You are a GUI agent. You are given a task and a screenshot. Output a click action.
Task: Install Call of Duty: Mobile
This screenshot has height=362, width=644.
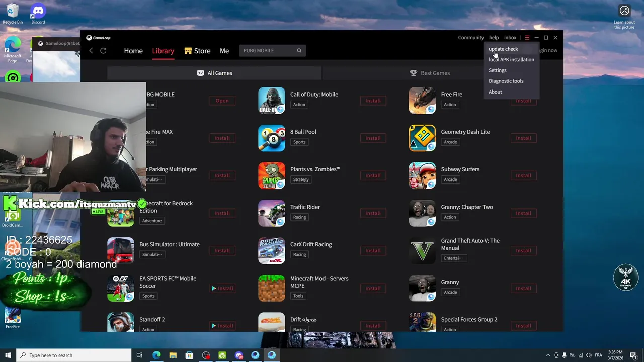click(373, 101)
